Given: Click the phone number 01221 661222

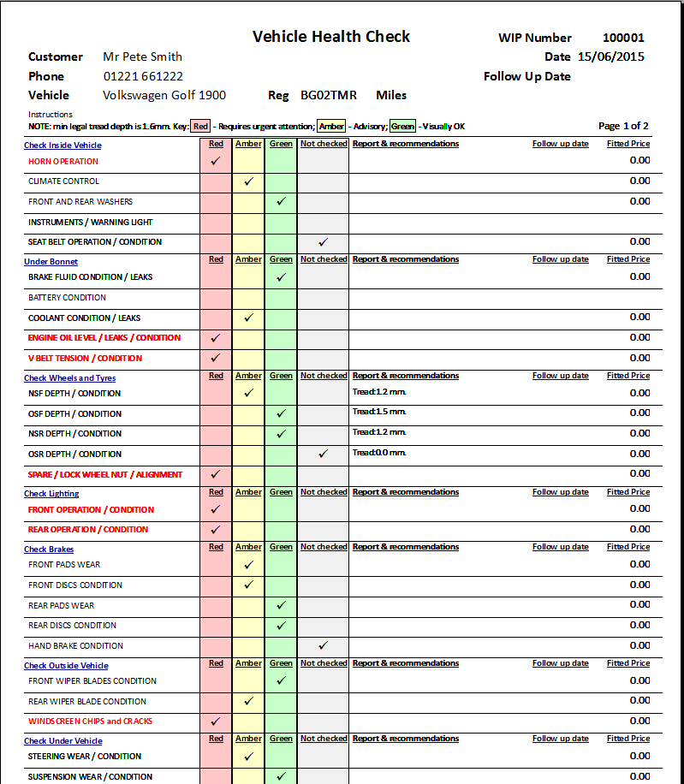Looking at the screenshot, I should [143, 76].
